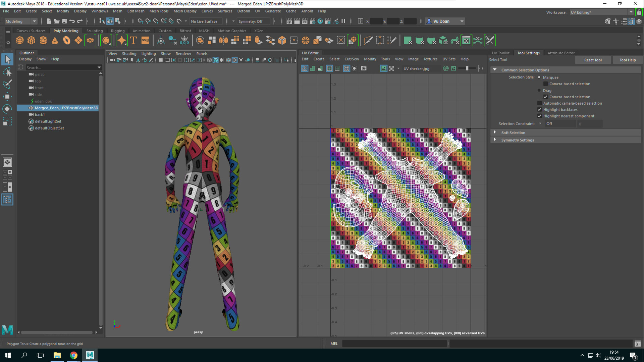
Task: Click the polygon sphere shelf icon
Action: tap(20, 41)
